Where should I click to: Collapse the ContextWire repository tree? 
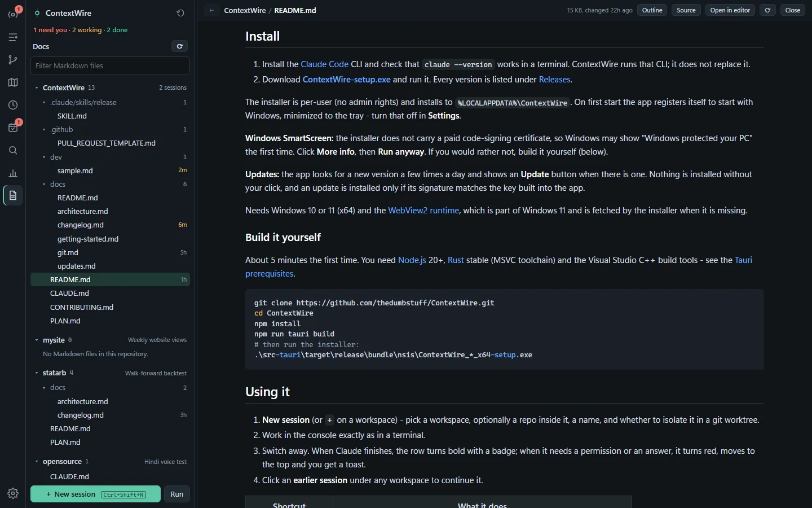point(37,88)
